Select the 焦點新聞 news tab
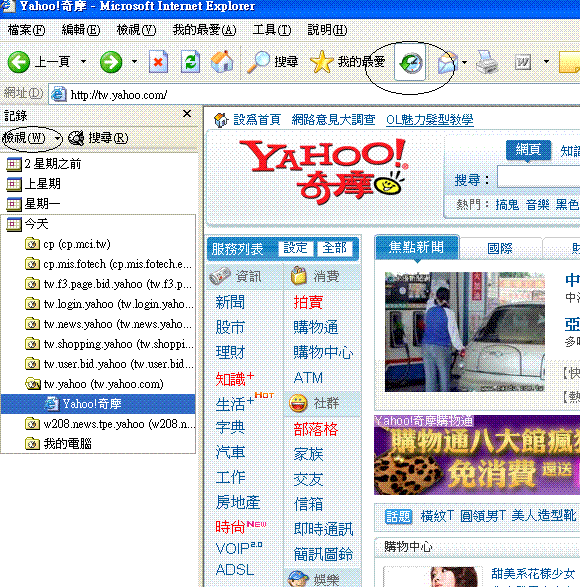Screen dimensions: 580x587 tap(416, 247)
